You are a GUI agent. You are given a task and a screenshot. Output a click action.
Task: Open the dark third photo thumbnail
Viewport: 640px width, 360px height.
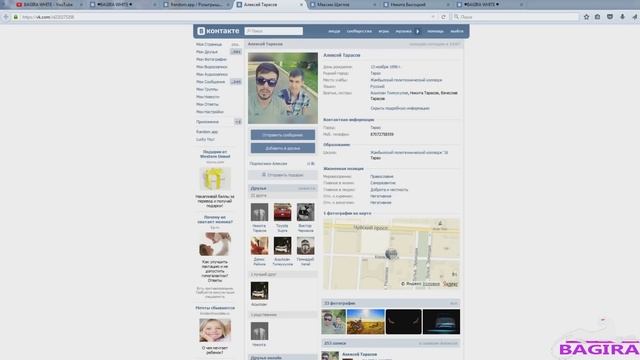[404, 322]
